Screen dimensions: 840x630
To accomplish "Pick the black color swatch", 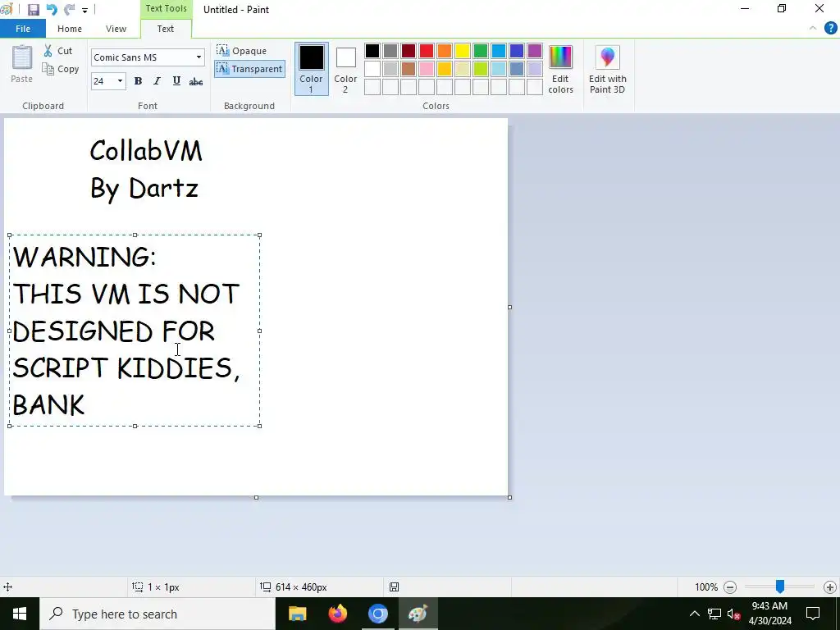I will click(x=372, y=51).
